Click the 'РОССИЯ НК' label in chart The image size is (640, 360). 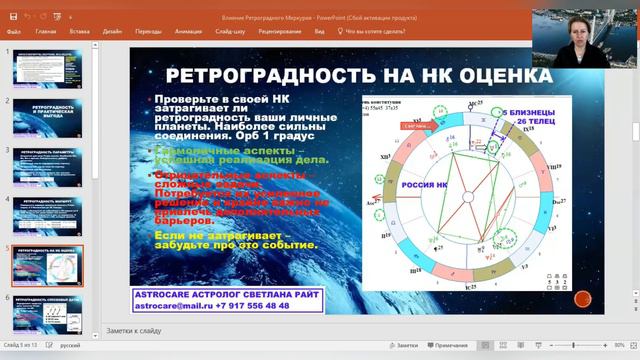click(x=424, y=185)
